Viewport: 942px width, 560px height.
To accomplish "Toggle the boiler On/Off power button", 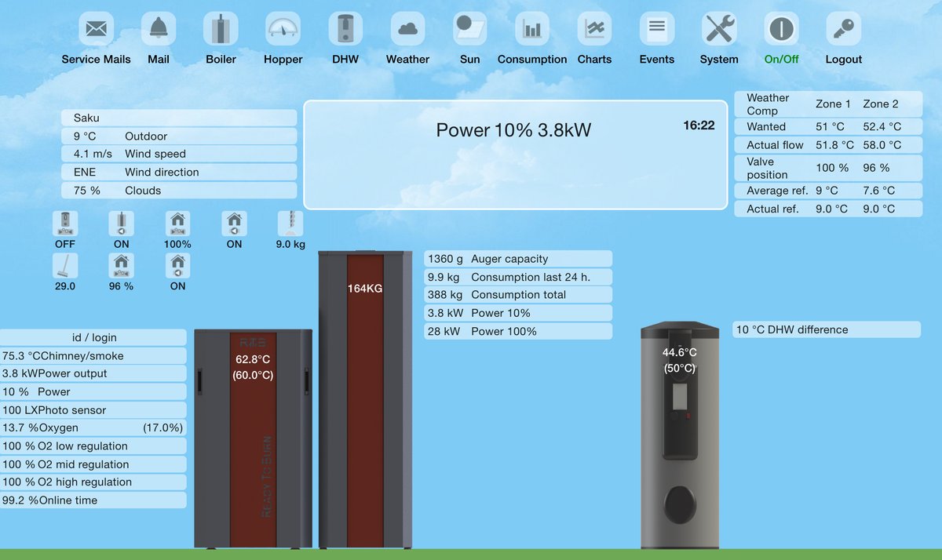I will 781,30.
